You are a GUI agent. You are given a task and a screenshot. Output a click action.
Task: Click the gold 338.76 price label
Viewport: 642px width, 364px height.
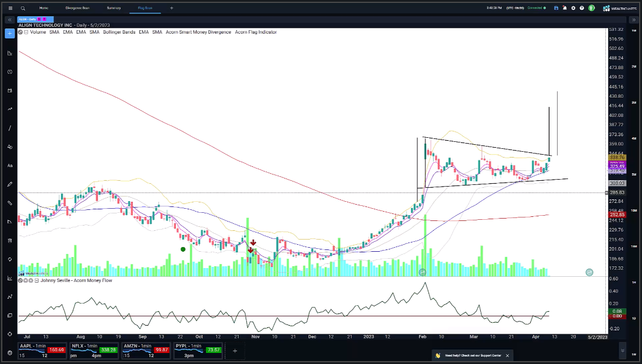point(617,158)
